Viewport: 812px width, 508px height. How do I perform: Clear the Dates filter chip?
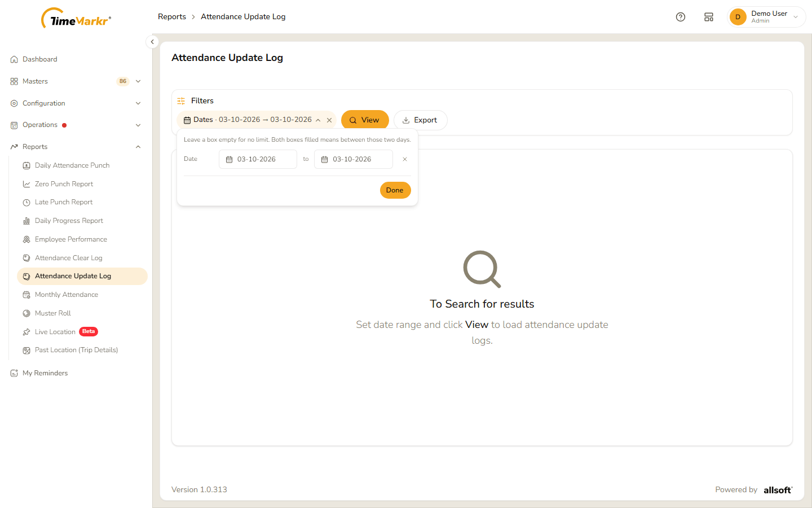(329, 120)
